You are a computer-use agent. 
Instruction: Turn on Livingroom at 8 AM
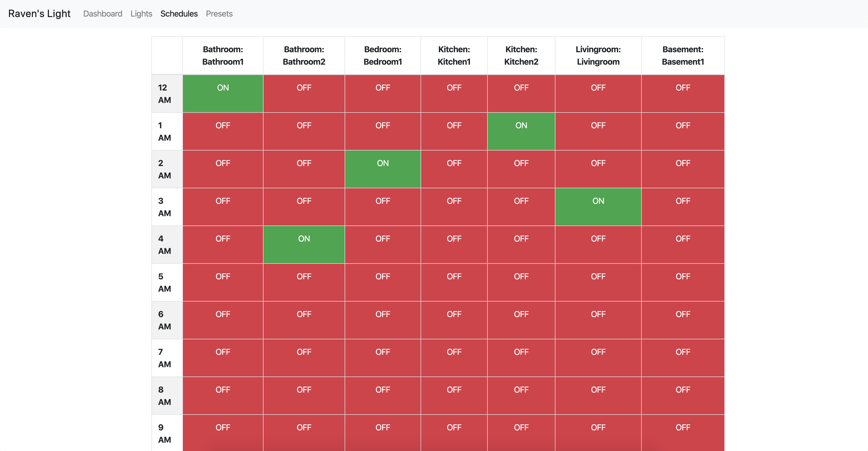point(598,396)
